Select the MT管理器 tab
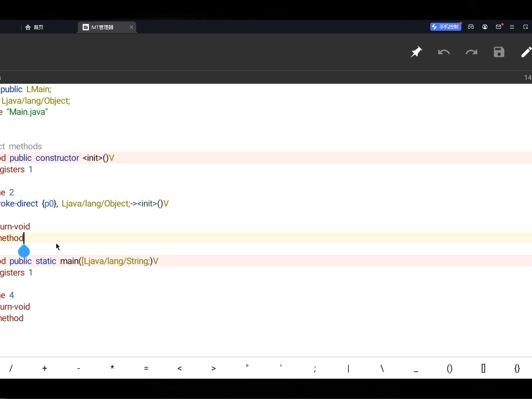Image resolution: width=532 pixels, height=399 pixels. (102, 27)
